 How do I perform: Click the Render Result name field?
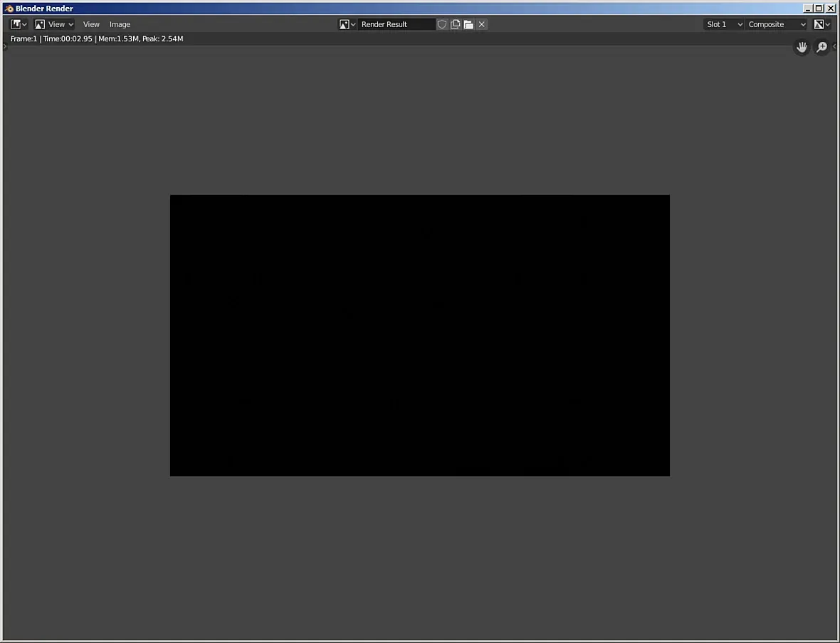(x=397, y=25)
